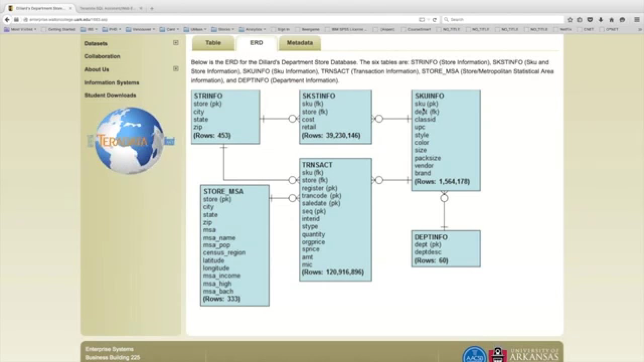Open the IRE bookmark folder dropdown

point(88,30)
